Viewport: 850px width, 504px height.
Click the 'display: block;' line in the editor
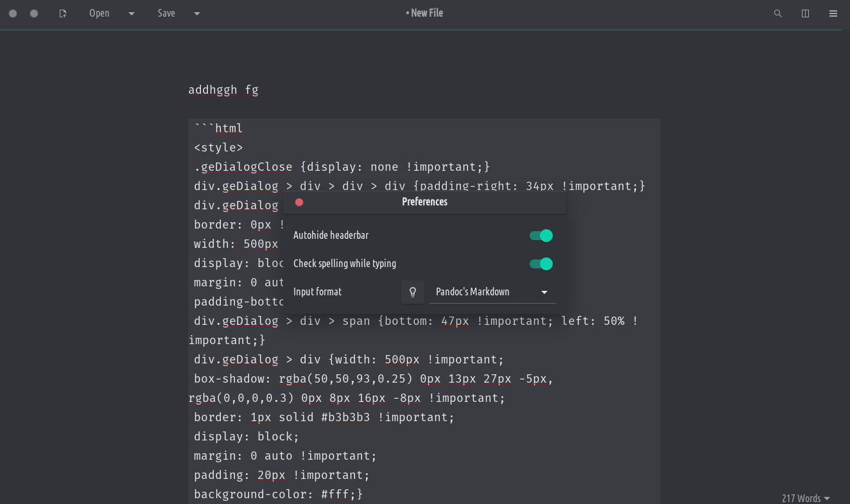[247, 437]
